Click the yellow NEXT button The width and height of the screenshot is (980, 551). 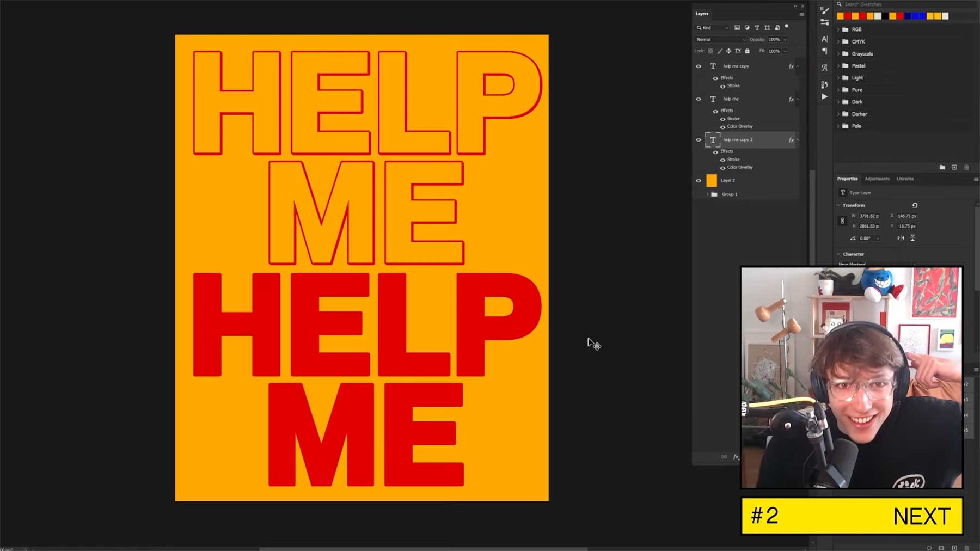[852, 516]
